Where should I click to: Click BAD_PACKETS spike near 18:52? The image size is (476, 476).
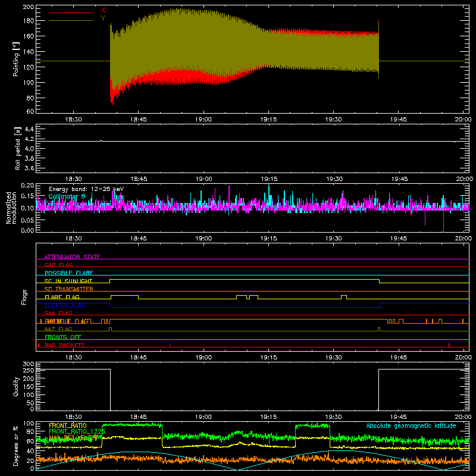[170, 345]
